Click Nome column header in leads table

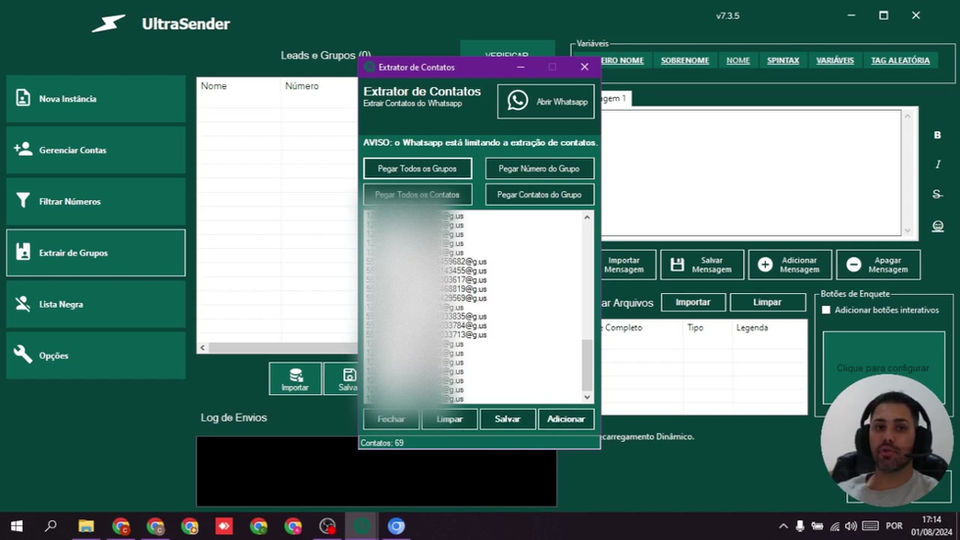click(x=239, y=86)
